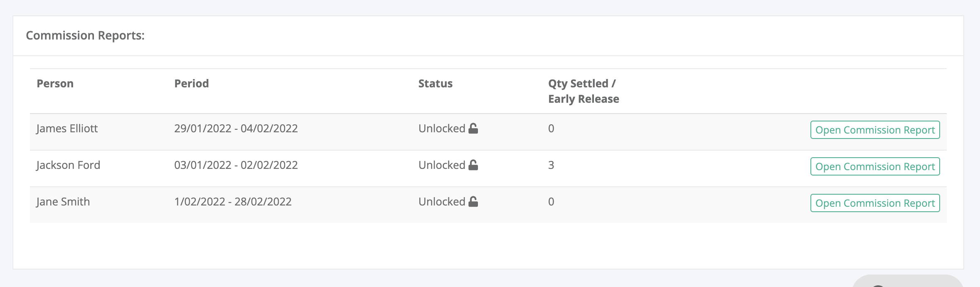Click unlocked padlock icon in Jane Smith row
Screen dimensions: 980x287
click(x=473, y=201)
